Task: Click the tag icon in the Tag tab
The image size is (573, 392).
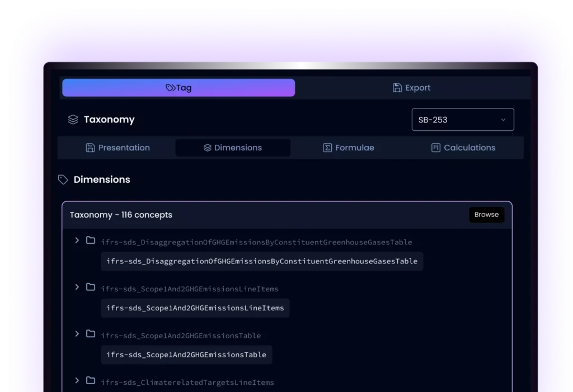Action: 171,88
